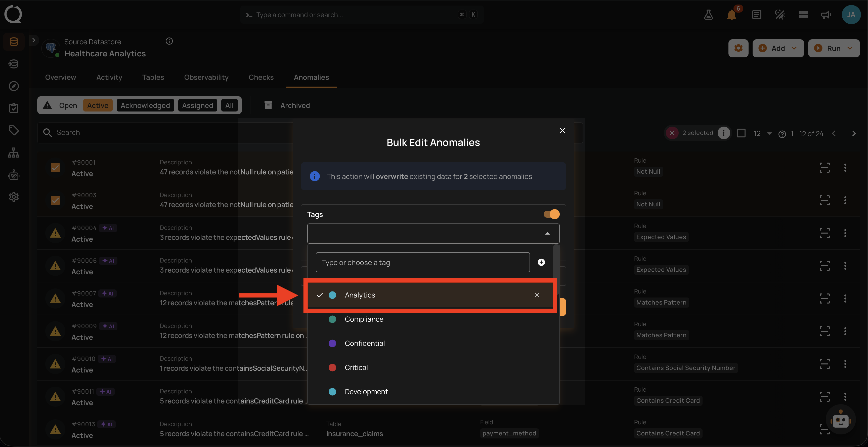Open the Explore compass sidebar icon

click(x=14, y=86)
